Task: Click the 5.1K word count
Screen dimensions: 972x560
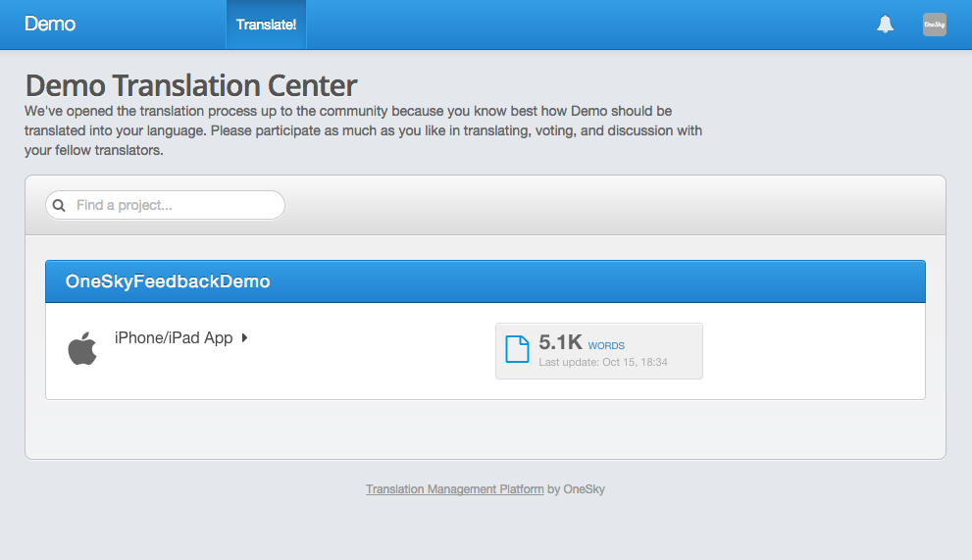Action: [560, 342]
